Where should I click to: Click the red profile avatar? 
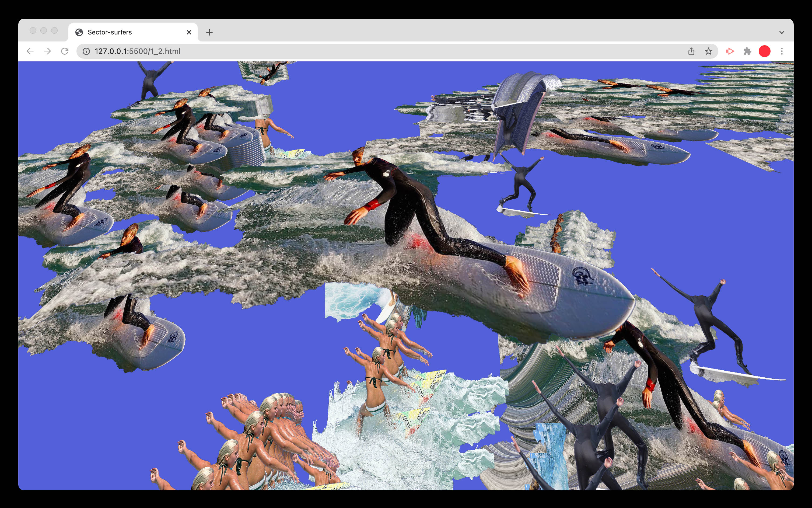765,51
